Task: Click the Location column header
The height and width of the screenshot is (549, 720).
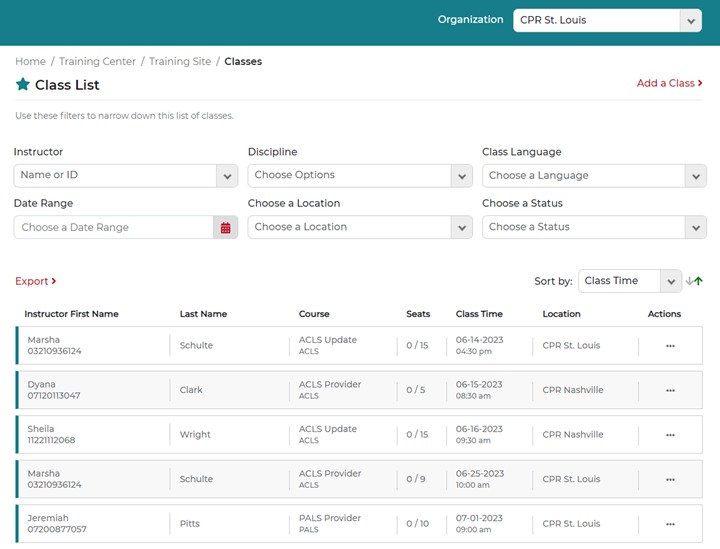Action: click(x=561, y=314)
